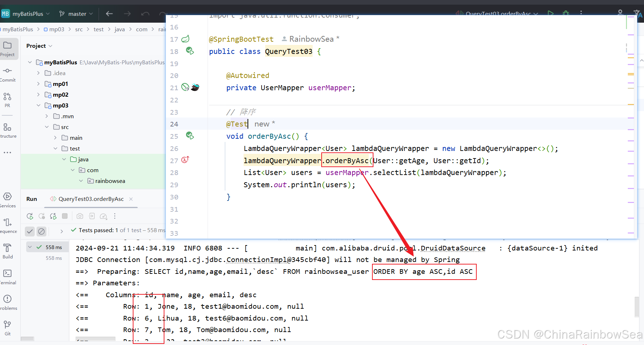Click the gutter icon on line 27
The height and width of the screenshot is (345, 644).
185,160
